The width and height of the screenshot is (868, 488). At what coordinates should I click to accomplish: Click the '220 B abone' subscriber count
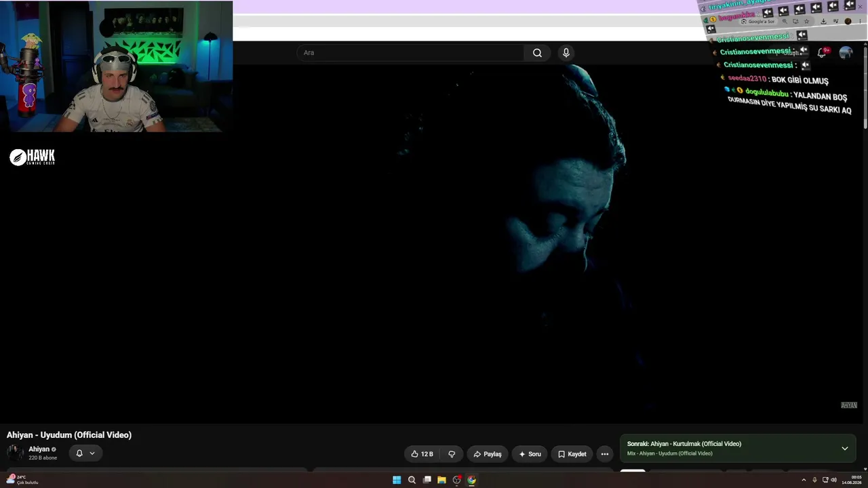43,458
